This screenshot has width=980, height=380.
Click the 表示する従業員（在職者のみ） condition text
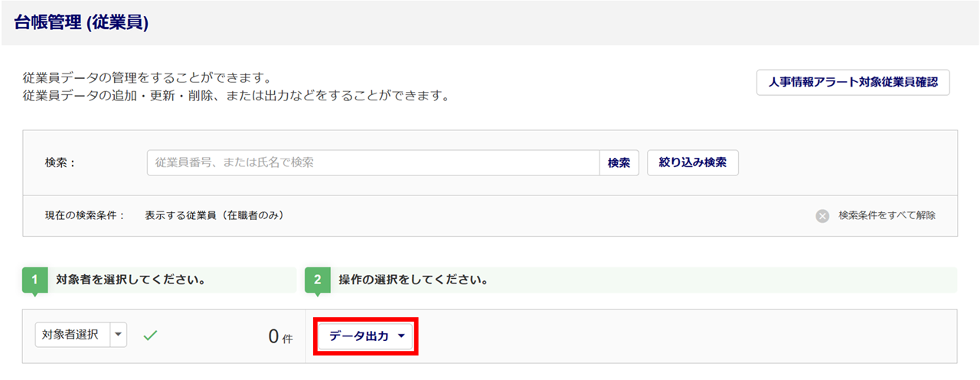click(215, 215)
